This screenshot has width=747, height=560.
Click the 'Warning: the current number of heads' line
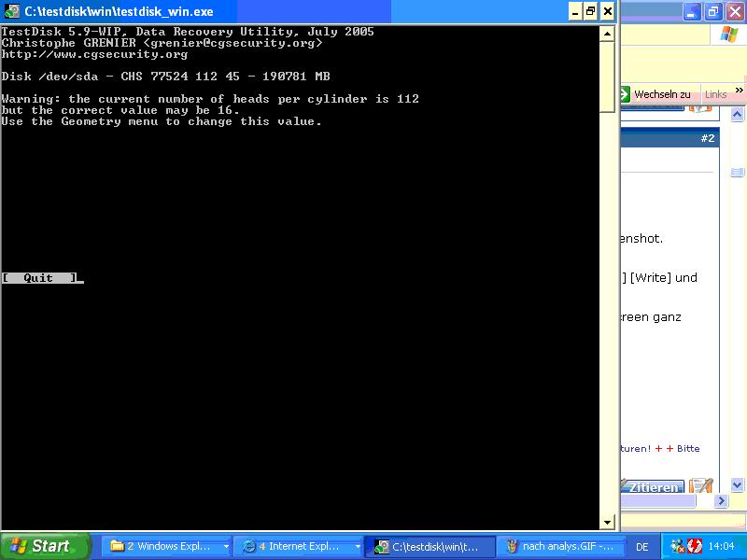pyautogui.click(x=210, y=99)
